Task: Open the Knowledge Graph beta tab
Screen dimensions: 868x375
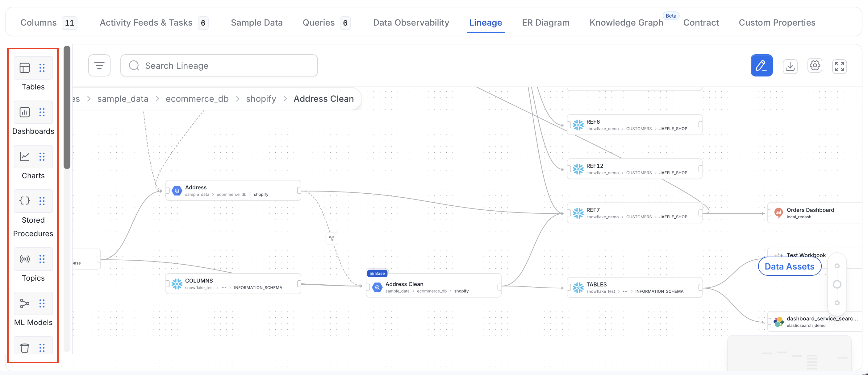Action: 626,23
